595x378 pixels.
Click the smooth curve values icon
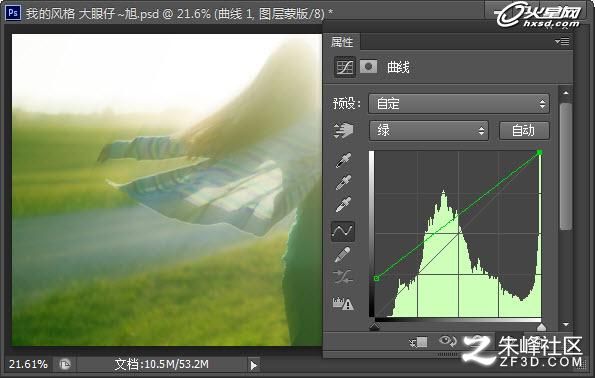point(343,277)
